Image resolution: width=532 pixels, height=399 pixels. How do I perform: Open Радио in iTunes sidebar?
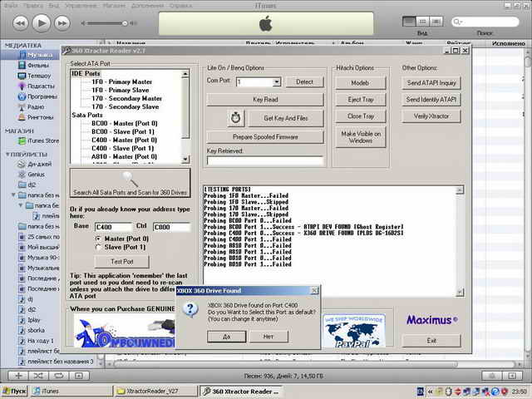click(31, 107)
